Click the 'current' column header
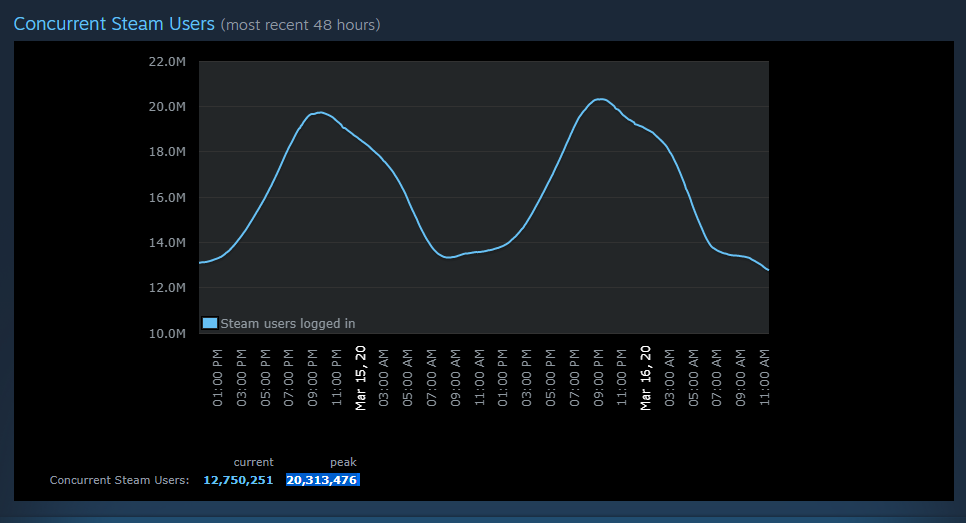This screenshot has height=523, width=966. pyautogui.click(x=253, y=462)
